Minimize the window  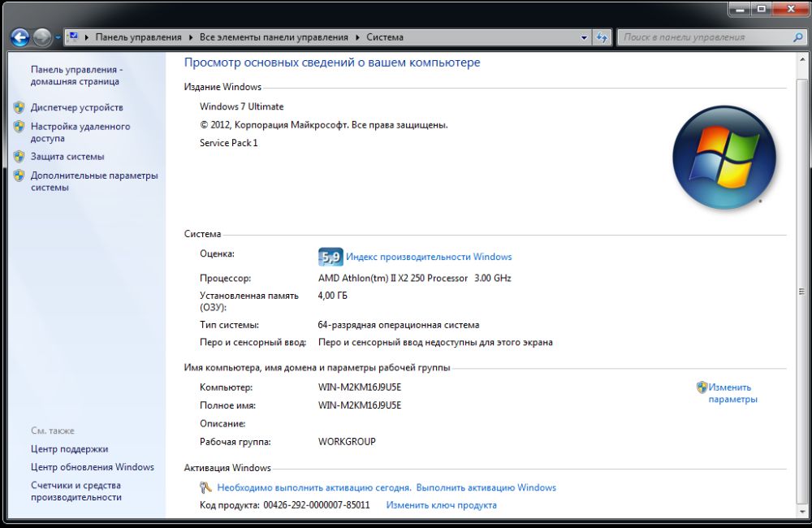[741, 9]
